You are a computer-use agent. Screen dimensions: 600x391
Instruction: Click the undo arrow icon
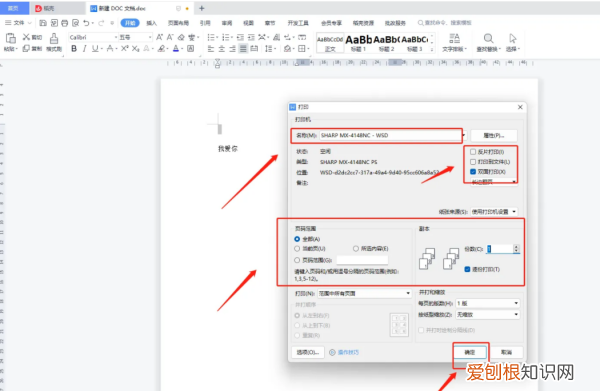(86, 23)
